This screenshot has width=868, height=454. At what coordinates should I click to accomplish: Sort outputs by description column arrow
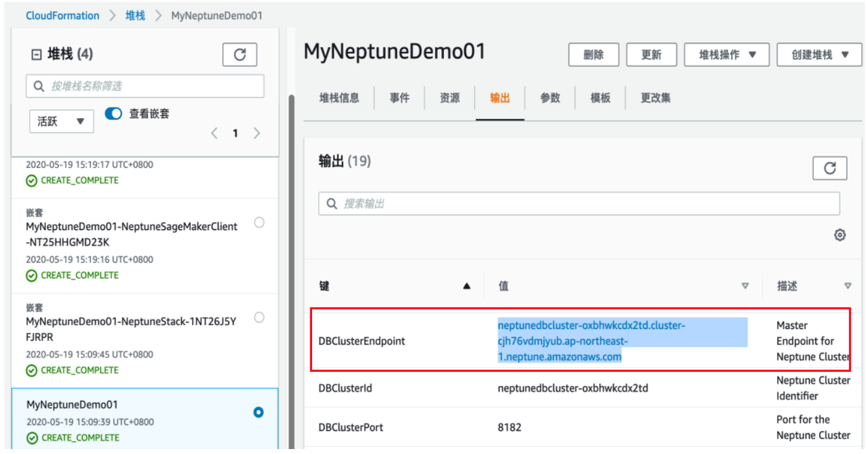(x=848, y=286)
